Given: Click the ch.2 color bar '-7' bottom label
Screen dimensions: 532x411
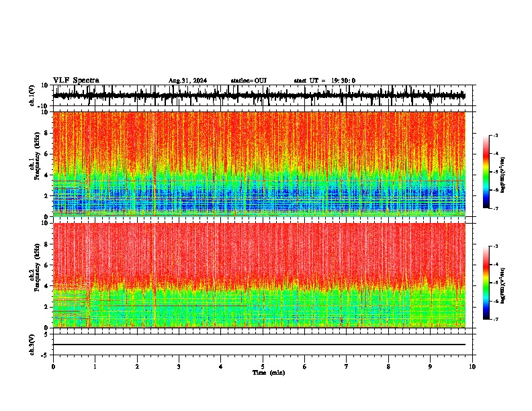Looking at the screenshot, I should tap(496, 319).
